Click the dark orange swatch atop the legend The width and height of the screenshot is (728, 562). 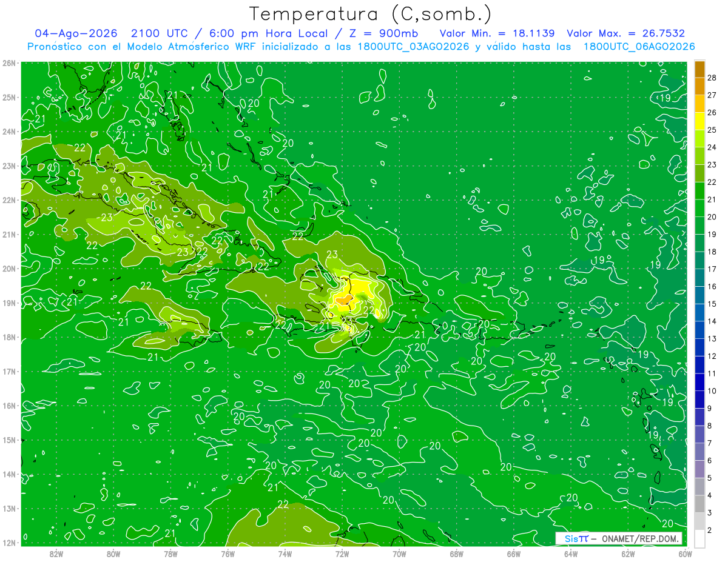coord(700,70)
